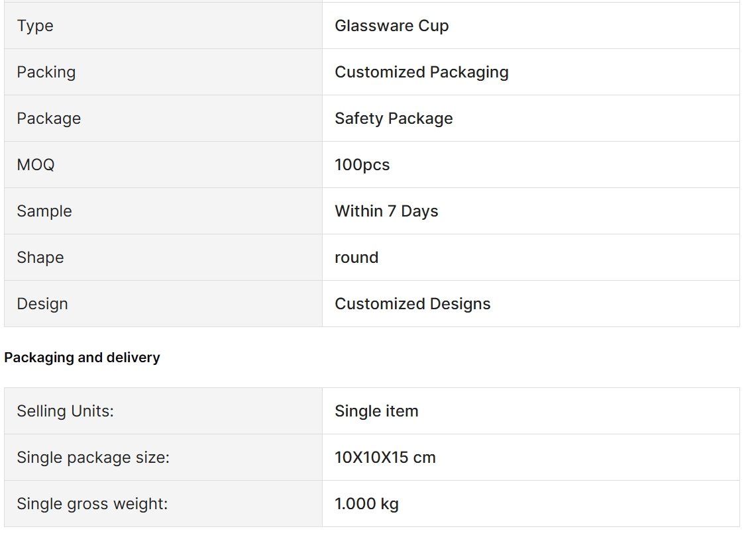Viewport: 756px width, 537px height.
Task: Click Packaging and delivery heading
Action: tap(82, 358)
